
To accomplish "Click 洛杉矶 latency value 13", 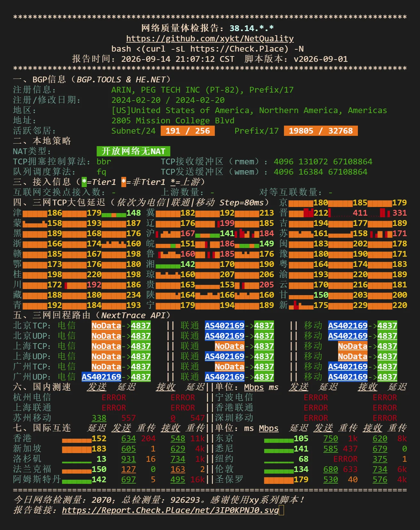I will [x=101, y=459].
